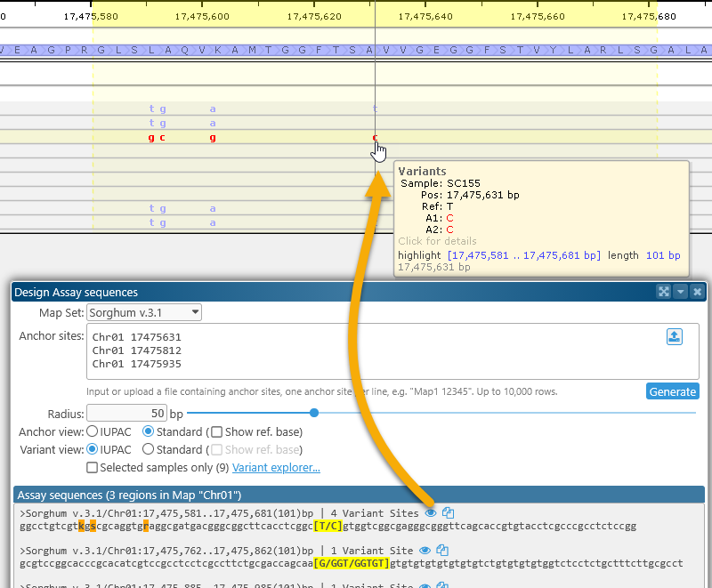712x588 pixels.
Task: Collapse the Design Assay sequences panel menu arrow
Action: click(680, 292)
